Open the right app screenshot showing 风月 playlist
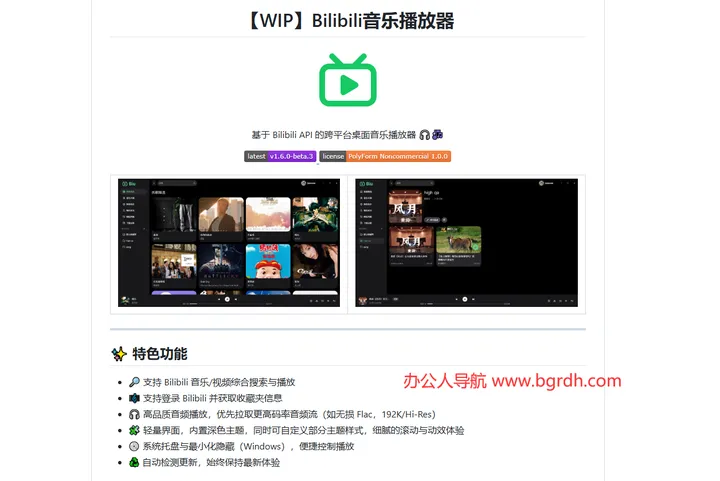The width and height of the screenshot is (720, 481). [467, 243]
